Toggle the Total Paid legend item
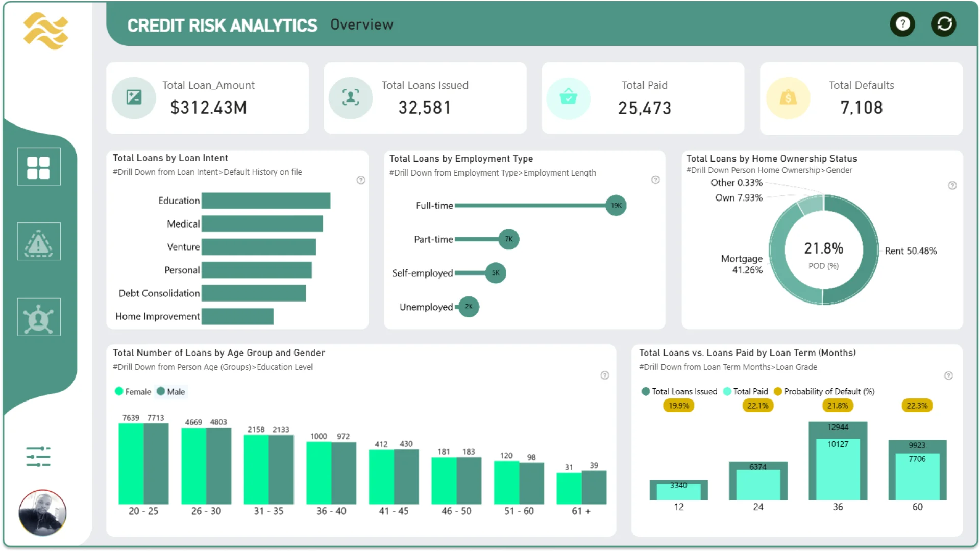Viewport: 980px width, 551px height. 746,392
